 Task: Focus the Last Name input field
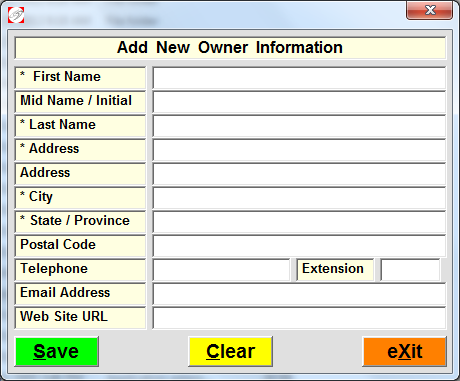pyautogui.click(x=299, y=126)
